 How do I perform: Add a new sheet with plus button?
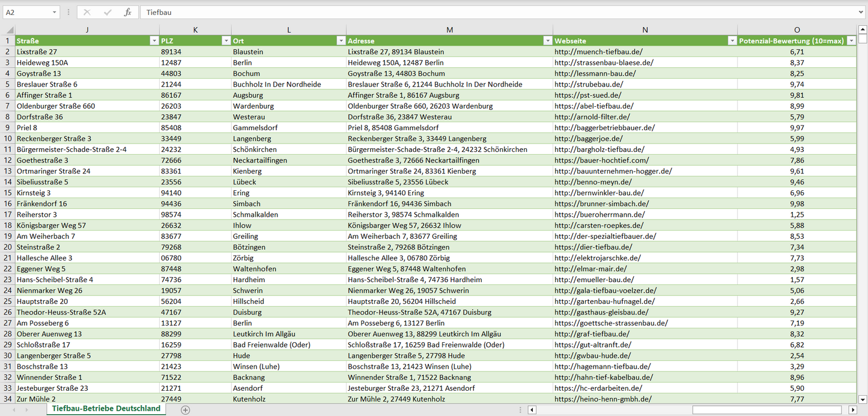[x=185, y=410]
